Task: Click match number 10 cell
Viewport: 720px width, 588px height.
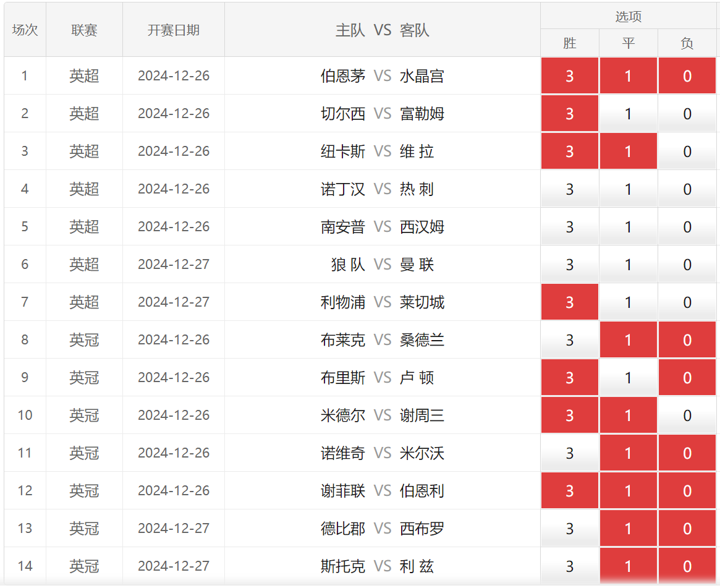Action: click(25, 415)
